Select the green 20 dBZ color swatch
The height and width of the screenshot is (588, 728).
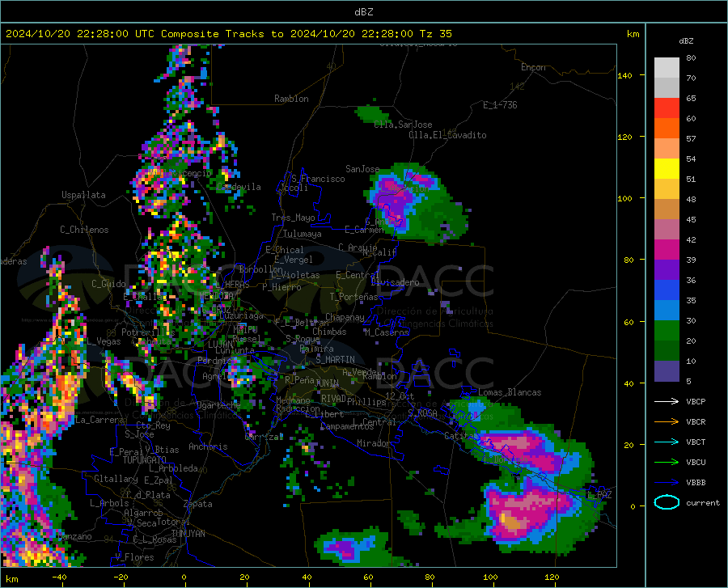pos(667,331)
